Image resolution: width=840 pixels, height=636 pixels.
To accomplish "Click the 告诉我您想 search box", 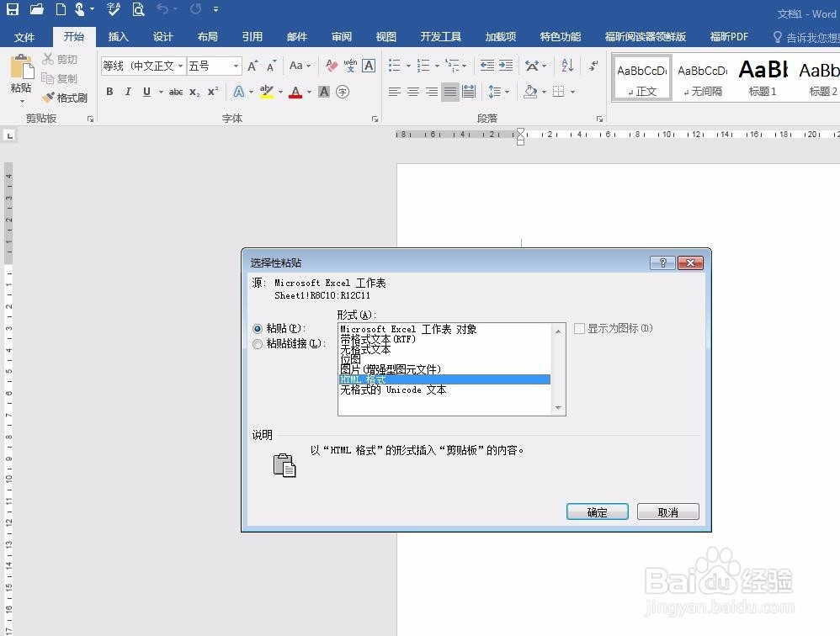I will 806,37.
